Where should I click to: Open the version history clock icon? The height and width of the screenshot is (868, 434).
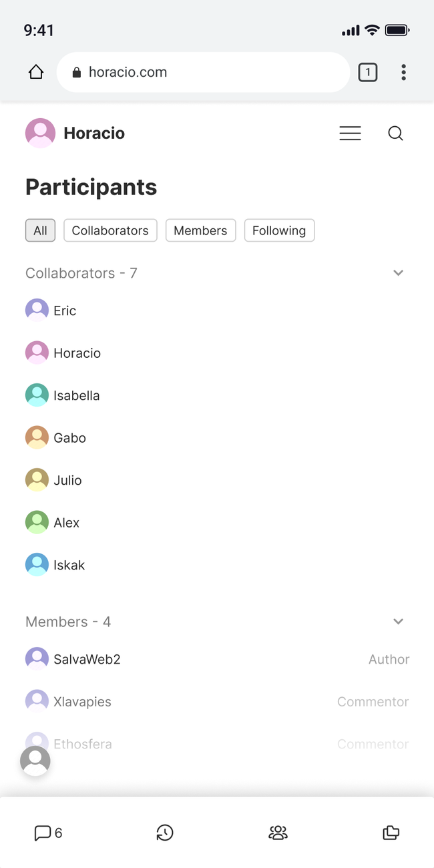(165, 833)
